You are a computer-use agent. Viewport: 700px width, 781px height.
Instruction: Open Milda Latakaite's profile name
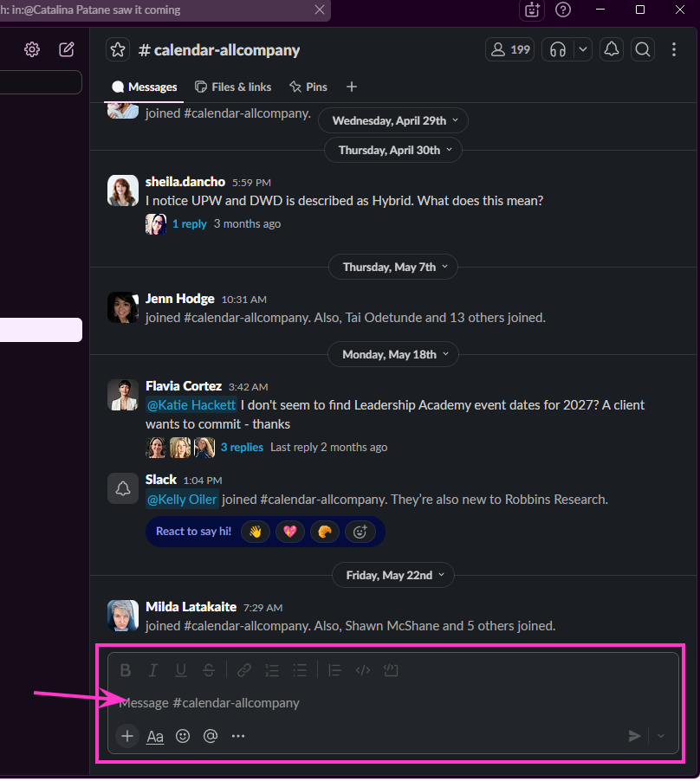pyautogui.click(x=191, y=607)
